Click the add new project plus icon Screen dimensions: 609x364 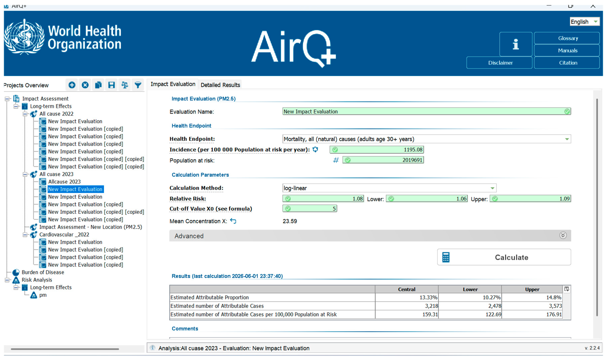click(x=72, y=85)
